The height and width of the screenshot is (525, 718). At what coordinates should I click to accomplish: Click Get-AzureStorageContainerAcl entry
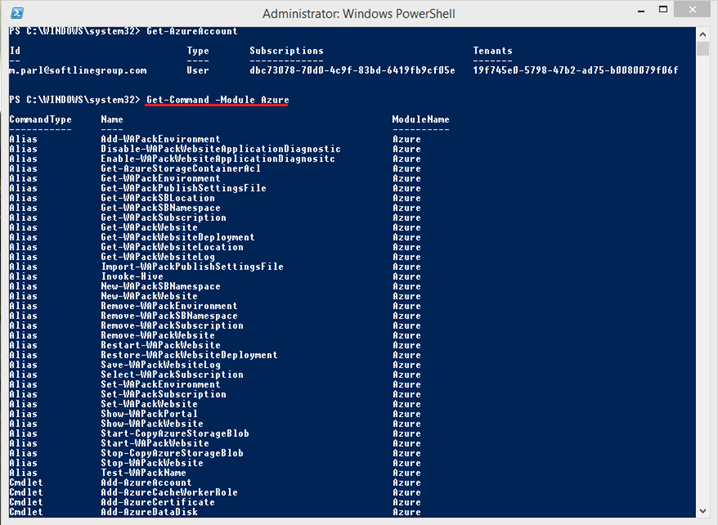click(180, 168)
